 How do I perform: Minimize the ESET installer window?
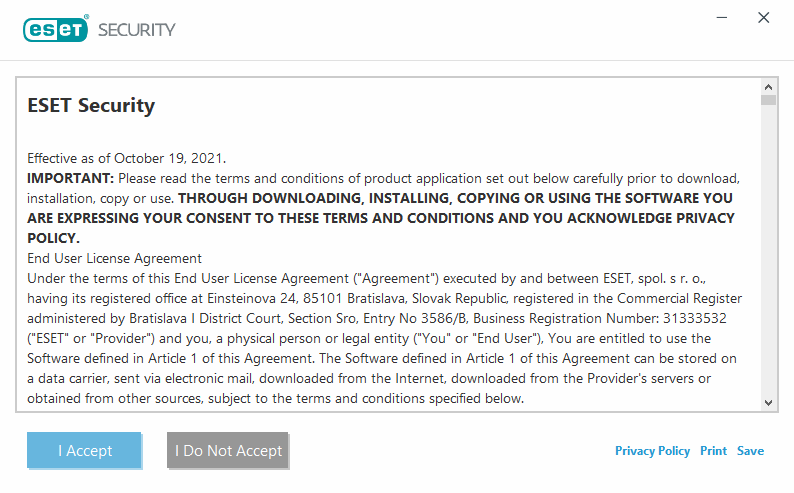[x=720, y=18]
